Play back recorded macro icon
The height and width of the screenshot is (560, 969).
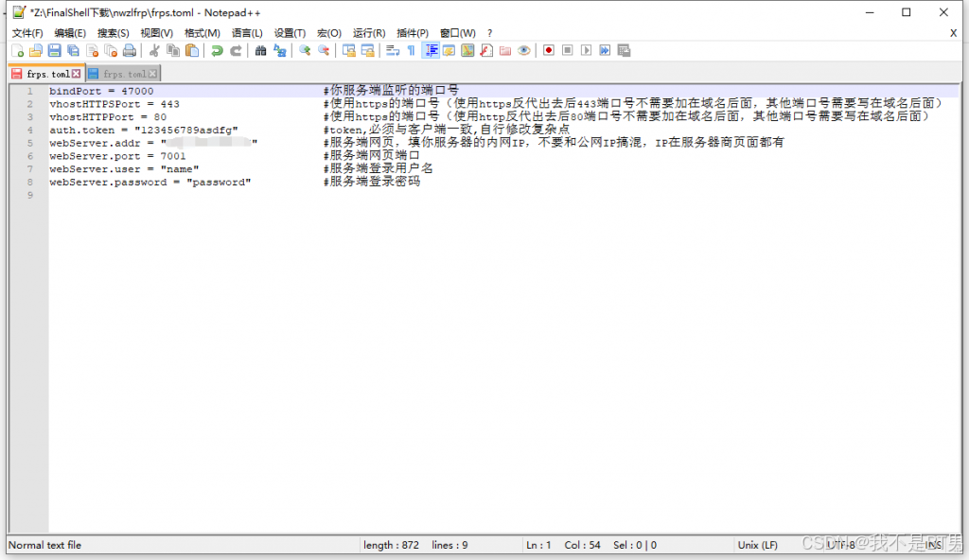click(586, 51)
